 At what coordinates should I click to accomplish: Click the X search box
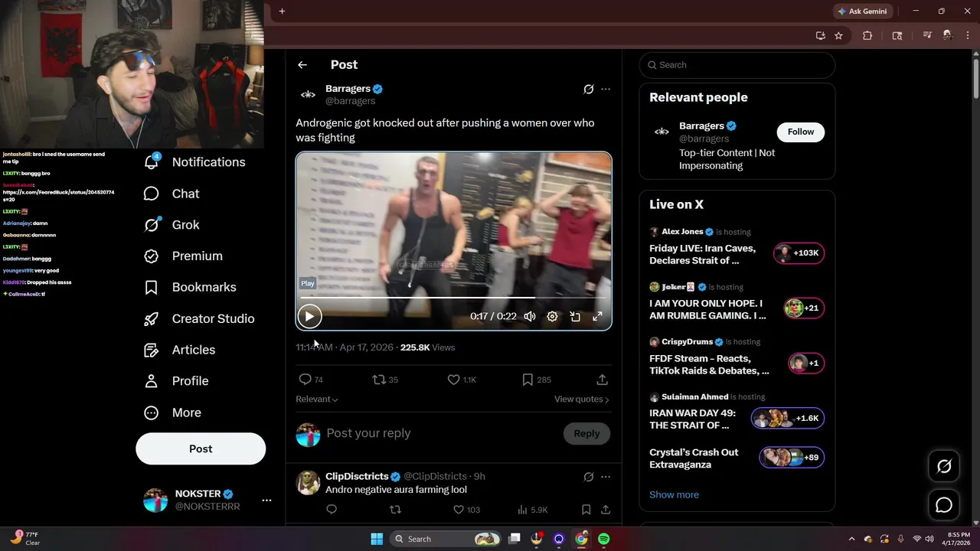tap(737, 65)
